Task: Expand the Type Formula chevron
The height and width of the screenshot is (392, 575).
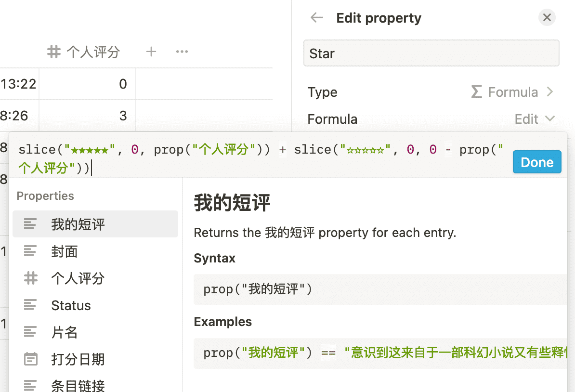Action: click(x=550, y=92)
